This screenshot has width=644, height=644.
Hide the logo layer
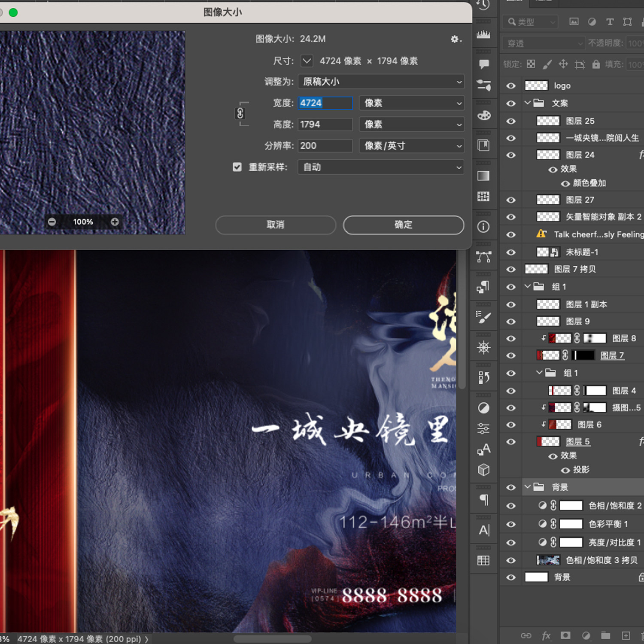(x=511, y=86)
